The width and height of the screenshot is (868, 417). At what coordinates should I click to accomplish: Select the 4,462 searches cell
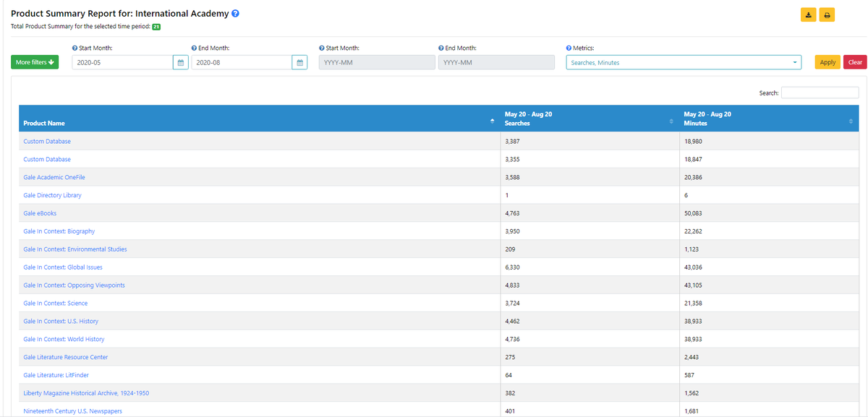pos(590,322)
